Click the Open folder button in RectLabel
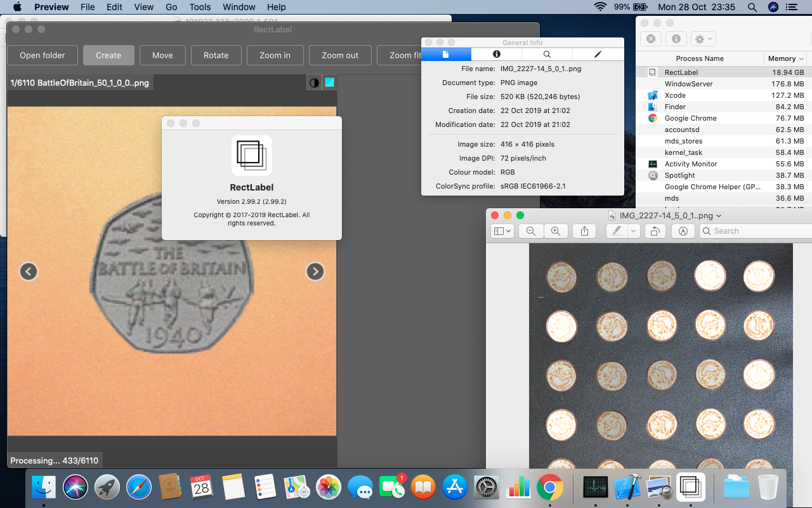This screenshot has width=812, height=508. pos(43,55)
